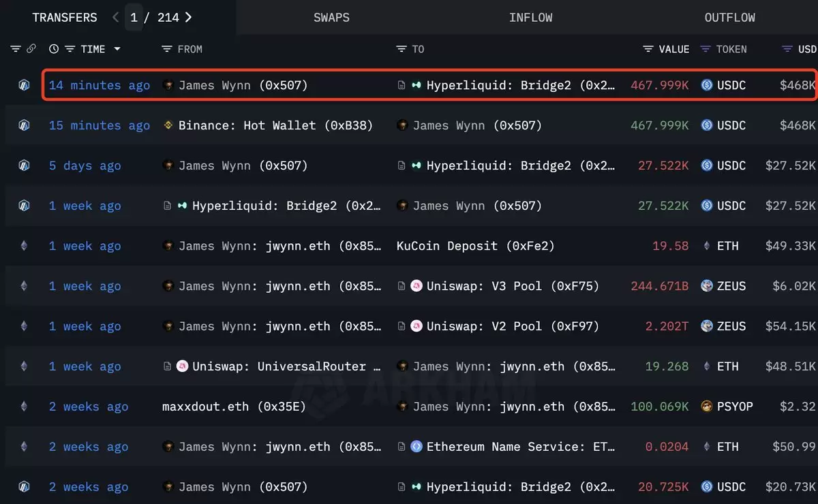Click ENS logo beside Ethereum Name Service
This screenshot has height=504, width=818.
pyautogui.click(x=416, y=447)
